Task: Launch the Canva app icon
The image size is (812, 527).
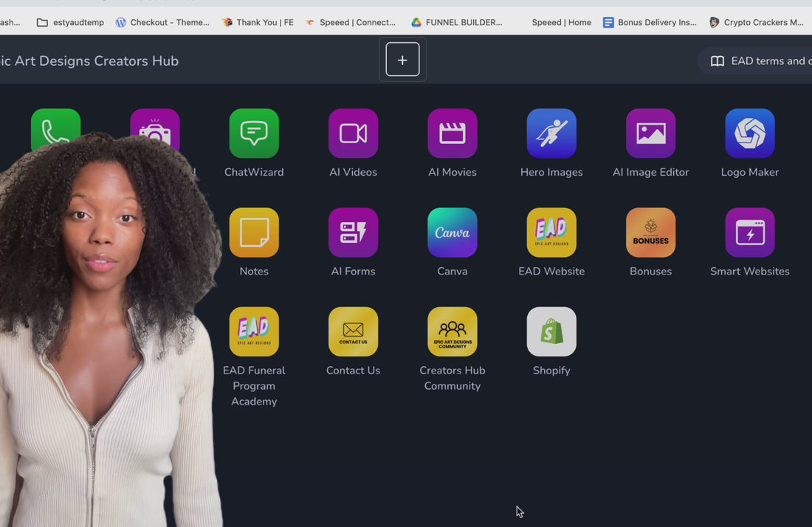Action: click(x=452, y=232)
